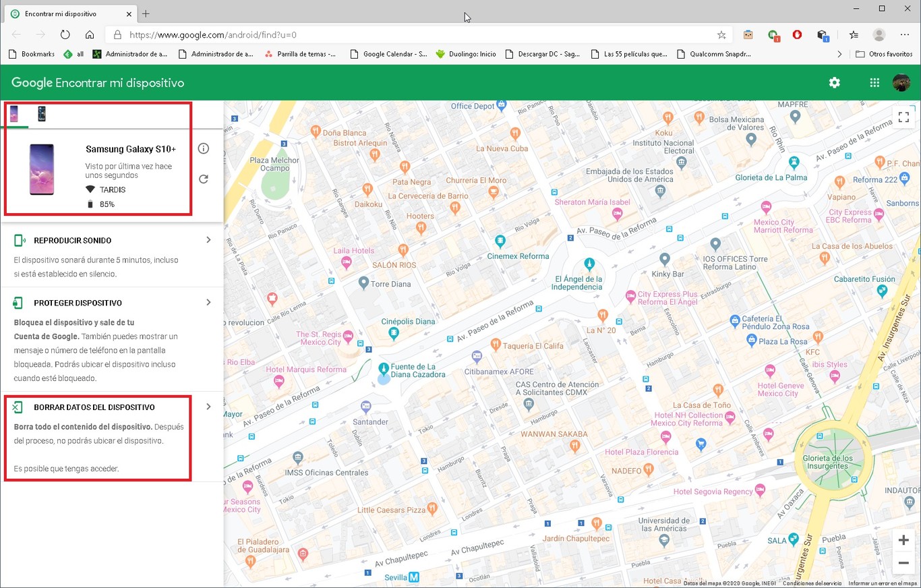This screenshot has height=588, width=921.
Task: Click the Sevilla metro station marker
Action: [x=414, y=577]
